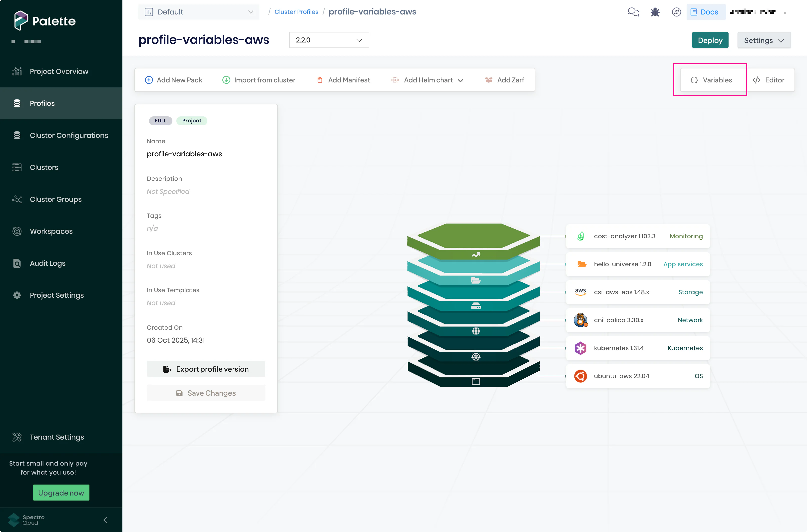This screenshot has height=532, width=807.
Task: Click the bug report icon
Action: (x=655, y=12)
